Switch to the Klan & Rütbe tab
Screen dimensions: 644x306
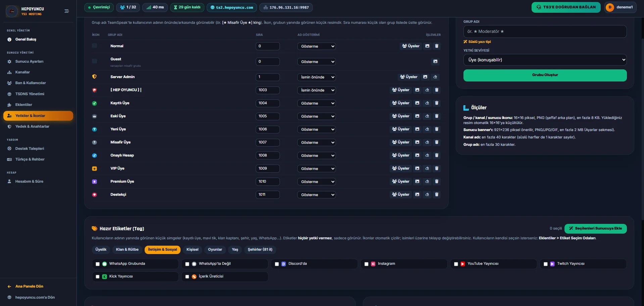127,250
